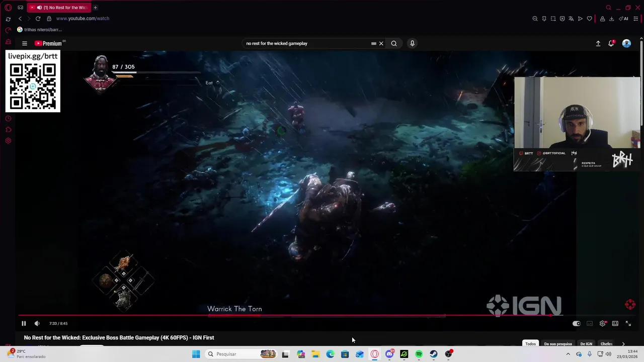Open Spotify from the taskbar

[419, 354]
